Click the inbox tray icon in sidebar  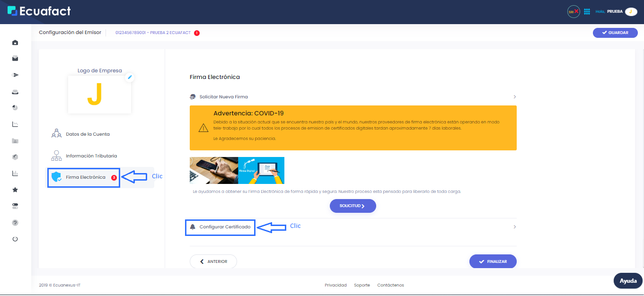(x=15, y=91)
